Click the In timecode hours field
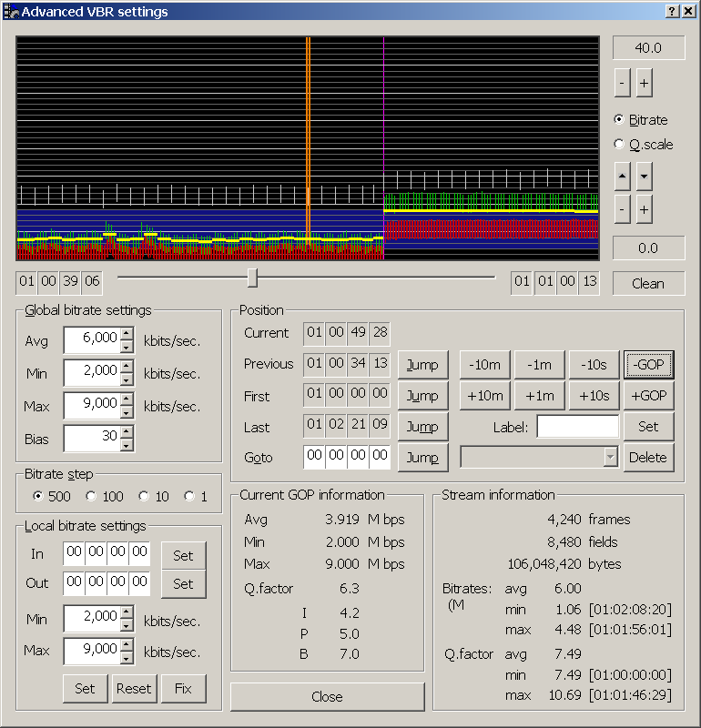This screenshot has height=728, width=701. [75, 553]
